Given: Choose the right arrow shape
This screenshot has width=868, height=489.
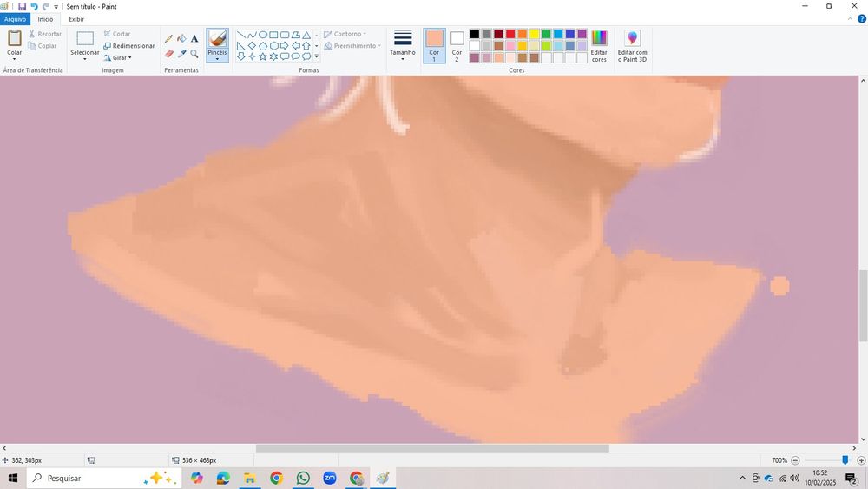Looking at the screenshot, I should pyautogui.click(x=285, y=45).
